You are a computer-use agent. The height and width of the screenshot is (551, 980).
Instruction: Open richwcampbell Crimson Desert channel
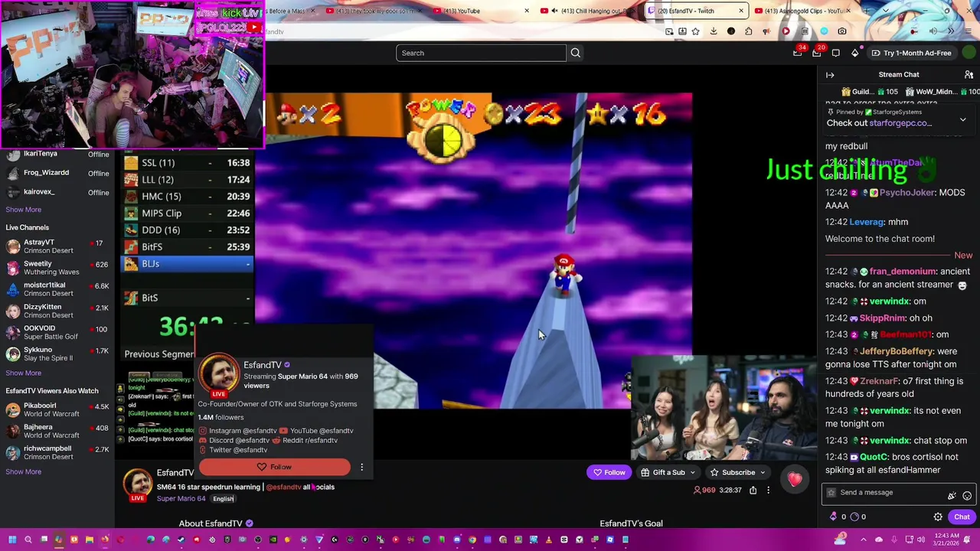[57, 452]
